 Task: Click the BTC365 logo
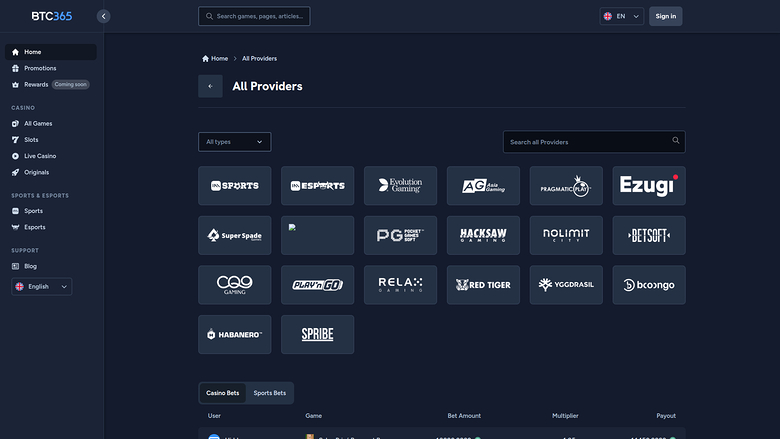coord(51,16)
